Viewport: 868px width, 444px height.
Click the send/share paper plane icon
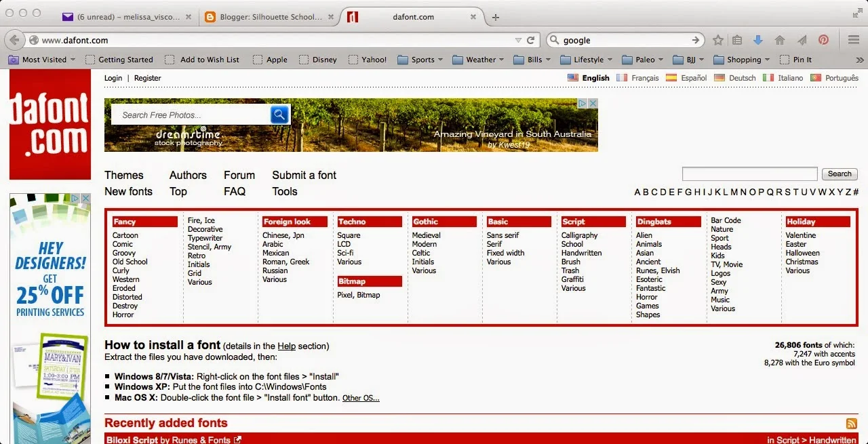(x=802, y=40)
